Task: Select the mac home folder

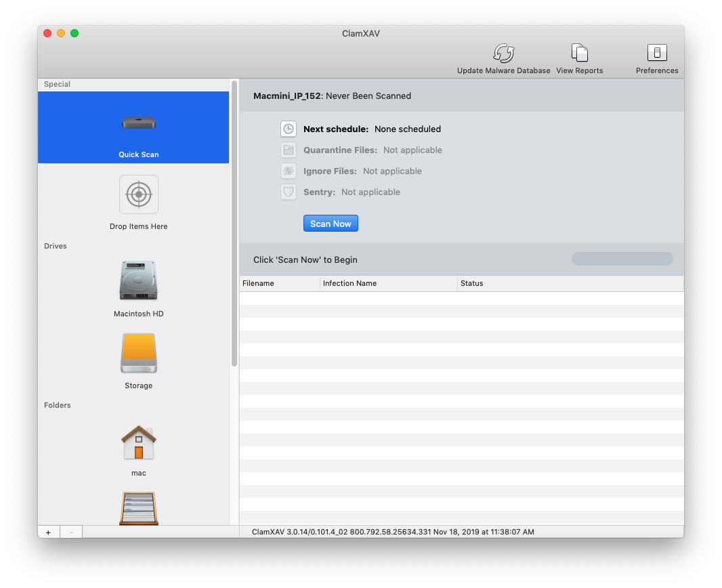Action: click(139, 443)
